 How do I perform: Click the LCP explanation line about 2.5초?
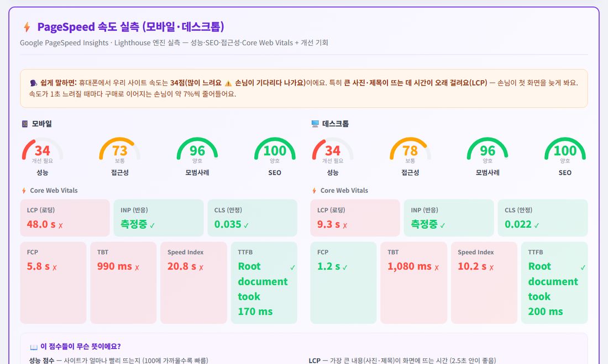pyautogui.click(x=402, y=361)
